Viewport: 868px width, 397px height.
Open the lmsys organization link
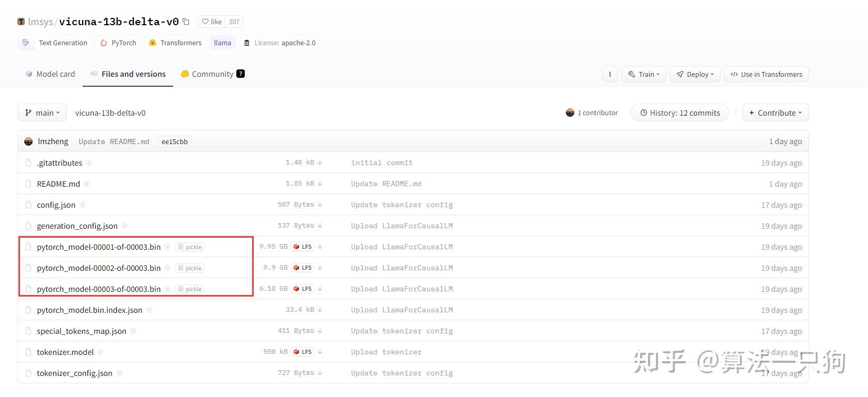coord(41,22)
